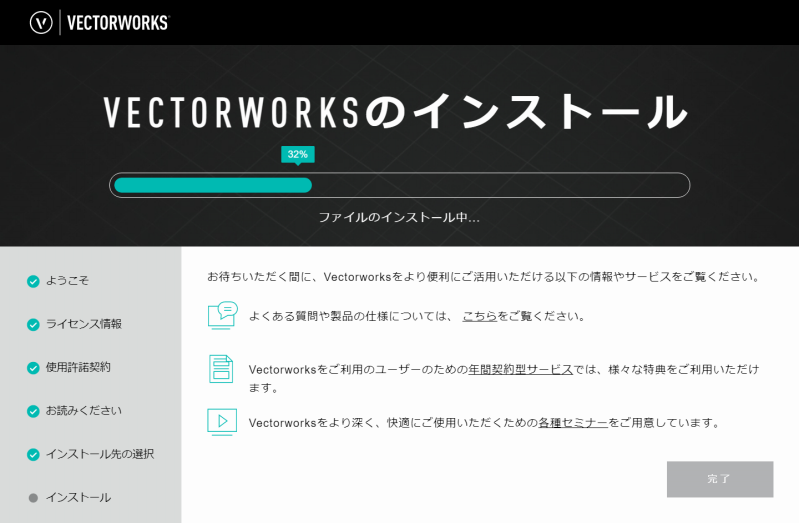
Task: Open the 各種セミナー link
Action: click(x=573, y=423)
